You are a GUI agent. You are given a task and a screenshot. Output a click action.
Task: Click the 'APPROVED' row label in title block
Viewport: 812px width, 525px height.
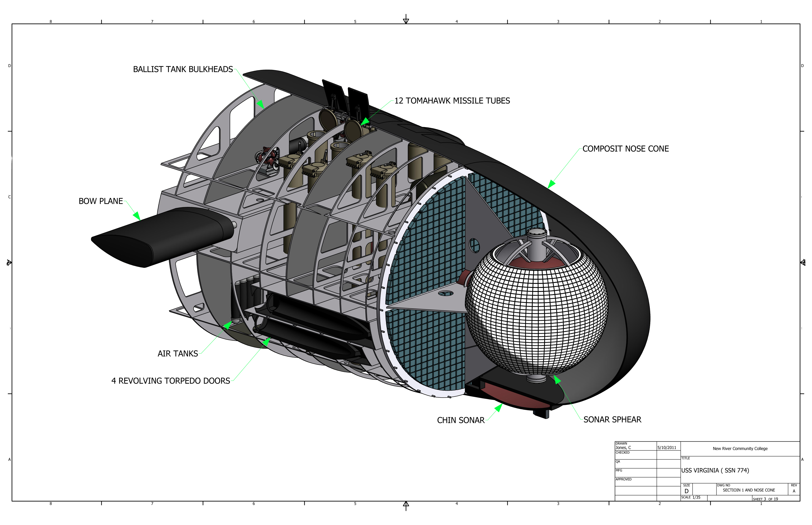pos(623,479)
